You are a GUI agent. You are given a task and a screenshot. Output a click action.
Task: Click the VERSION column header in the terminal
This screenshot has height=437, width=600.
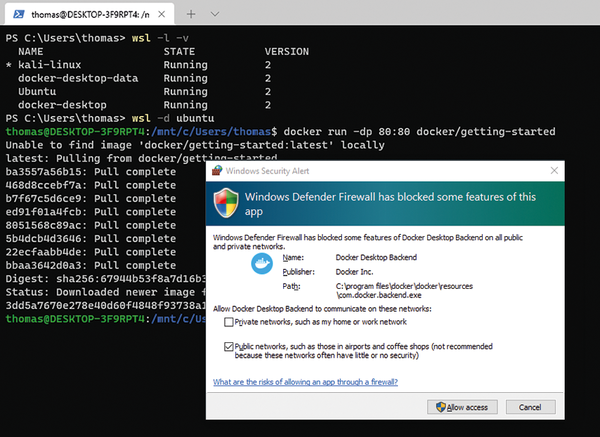coord(287,52)
